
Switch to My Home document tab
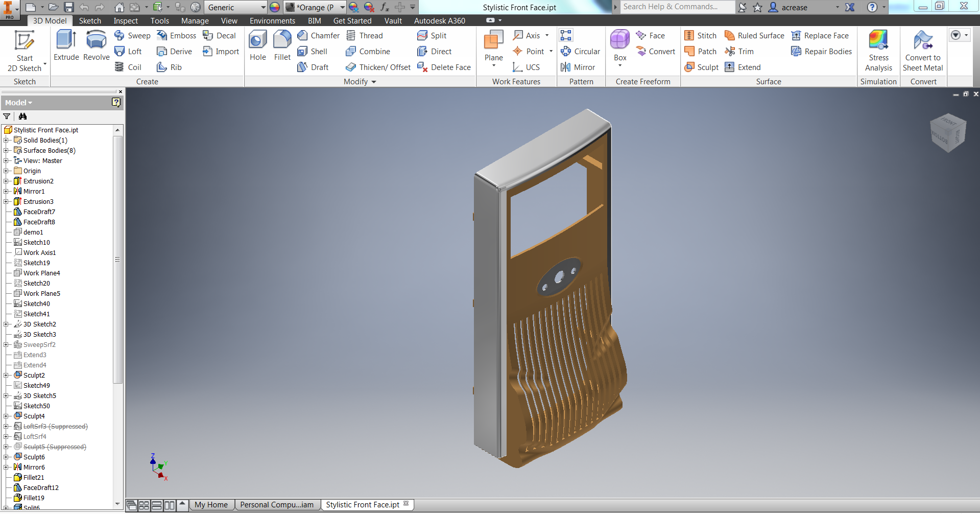tap(211, 505)
